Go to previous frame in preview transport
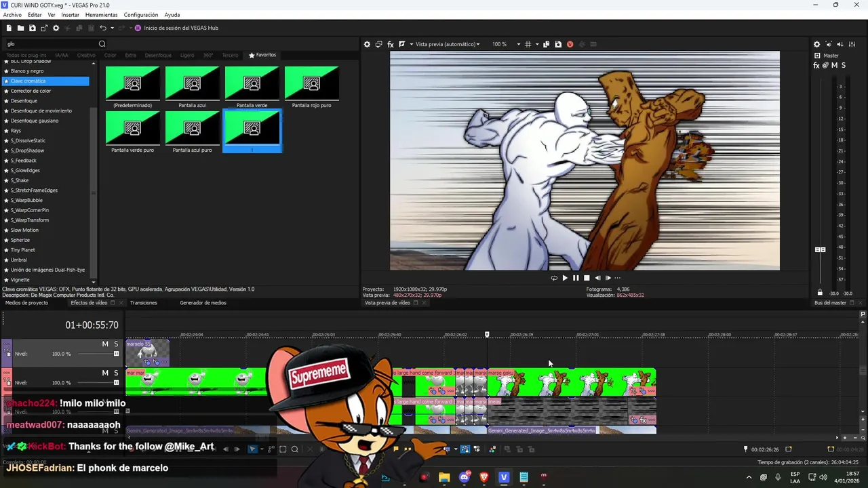Screen dimensions: 868x488 tap(597, 278)
